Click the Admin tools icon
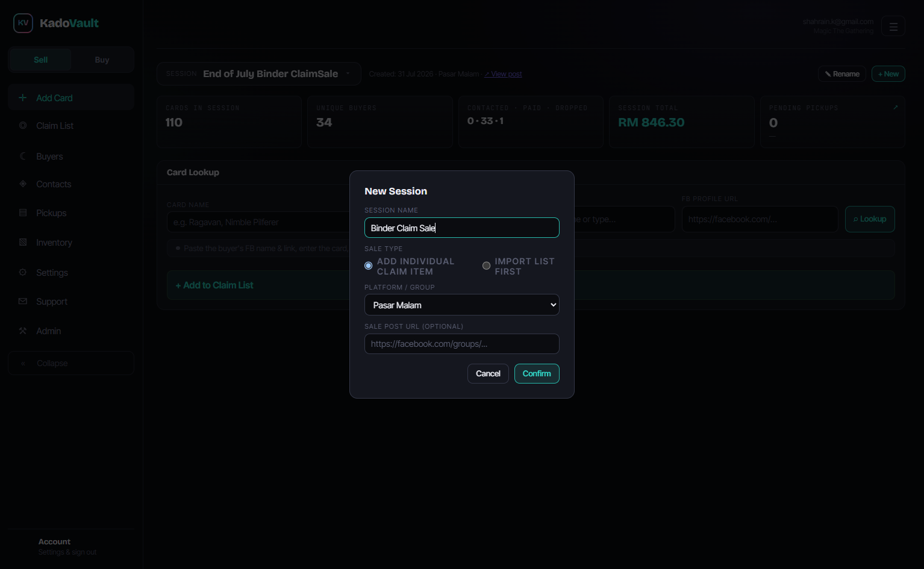 point(23,331)
